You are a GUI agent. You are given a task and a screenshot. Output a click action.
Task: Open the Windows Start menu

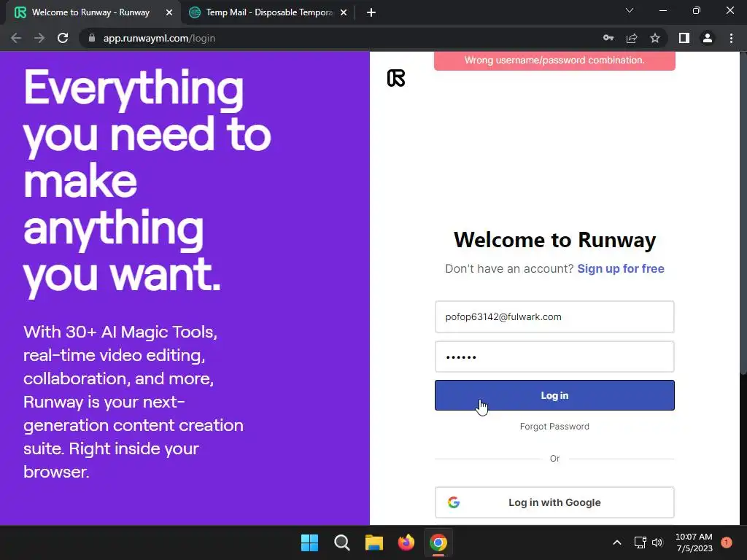[x=309, y=542]
